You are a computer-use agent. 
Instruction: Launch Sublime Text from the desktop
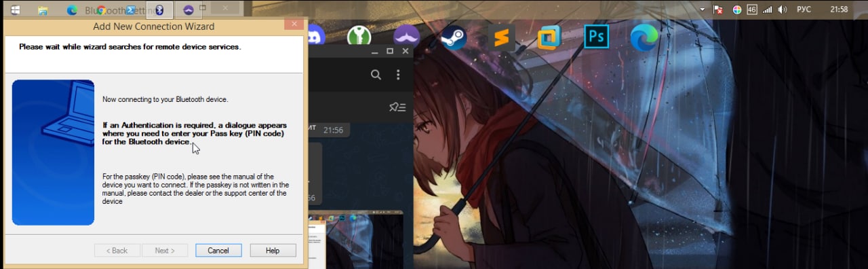[501, 37]
